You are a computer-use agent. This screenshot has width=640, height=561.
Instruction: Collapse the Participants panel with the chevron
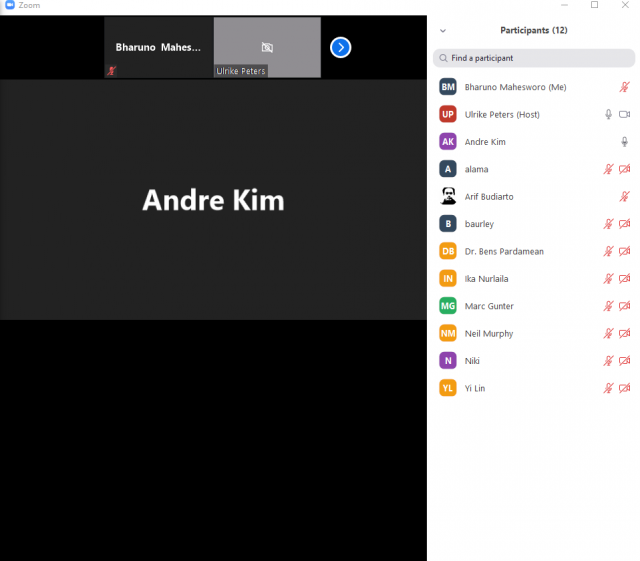[443, 31]
